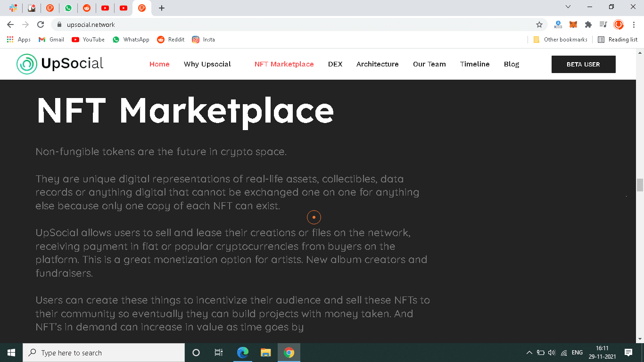Expand the tab search chevron

[568, 7]
